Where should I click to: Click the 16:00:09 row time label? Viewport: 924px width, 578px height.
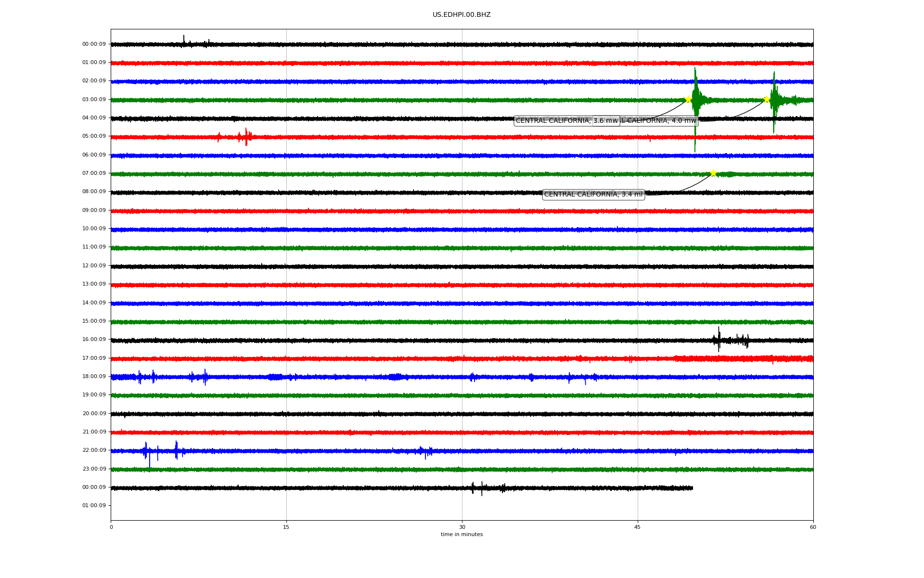tap(94, 340)
